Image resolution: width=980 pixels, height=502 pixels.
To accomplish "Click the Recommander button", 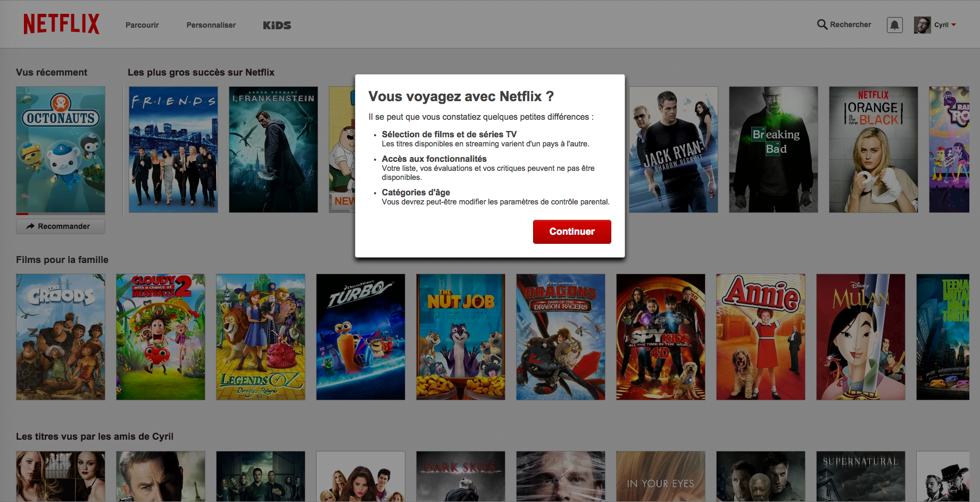I will coord(61,226).
